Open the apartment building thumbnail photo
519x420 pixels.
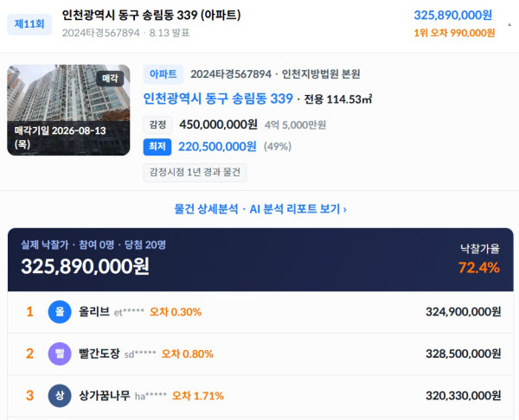click(68, 110)
